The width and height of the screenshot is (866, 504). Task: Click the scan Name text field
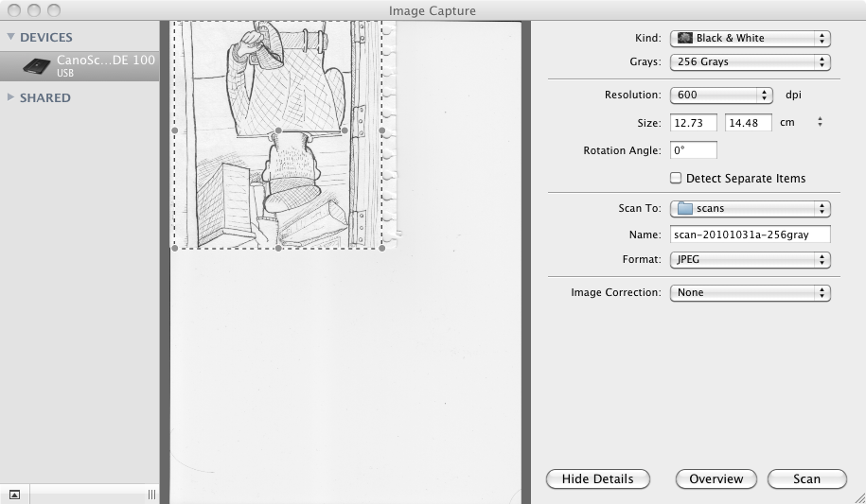(x=750, y=235)
